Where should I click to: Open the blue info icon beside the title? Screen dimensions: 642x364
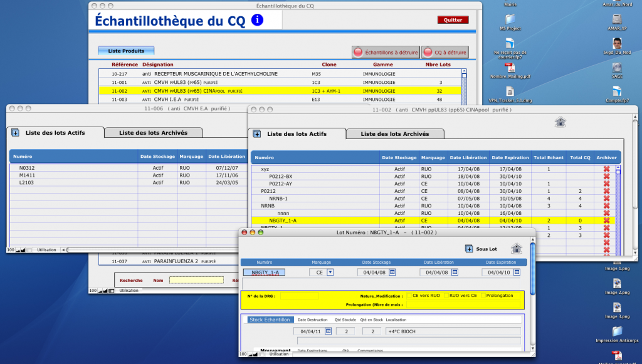(x=257, y=19)
